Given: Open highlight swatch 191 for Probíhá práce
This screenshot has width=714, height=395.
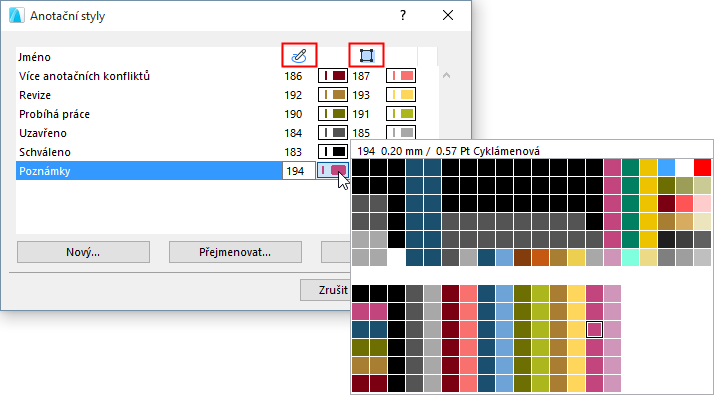Looking at the screenshot, I should (401, 114).
